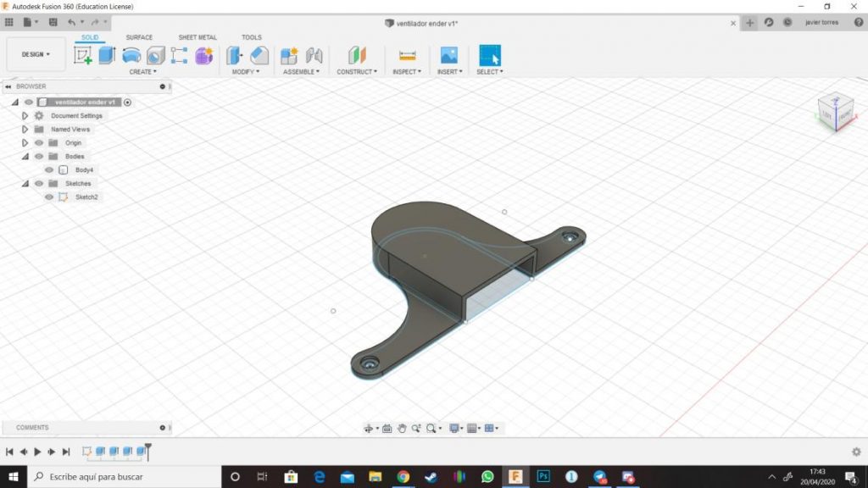This screenshot has width=868, height=488.
Task: Open the CONSTRUCT menu
Action: 357,72
